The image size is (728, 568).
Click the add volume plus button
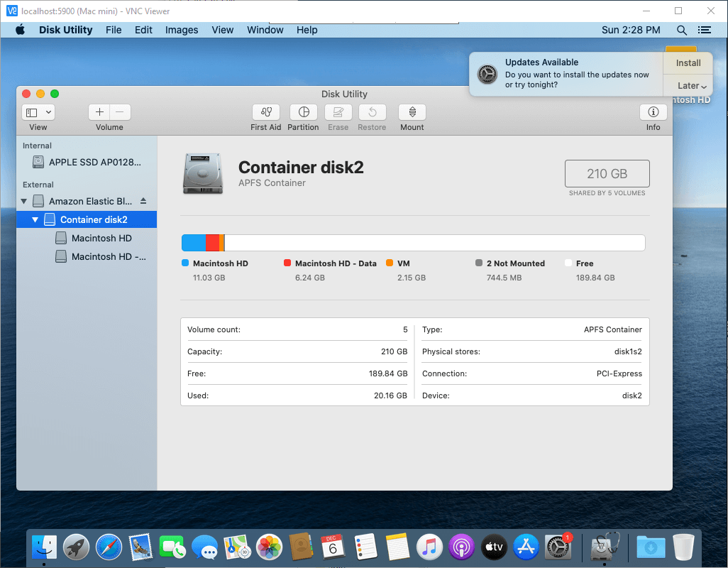coord(99,112)
